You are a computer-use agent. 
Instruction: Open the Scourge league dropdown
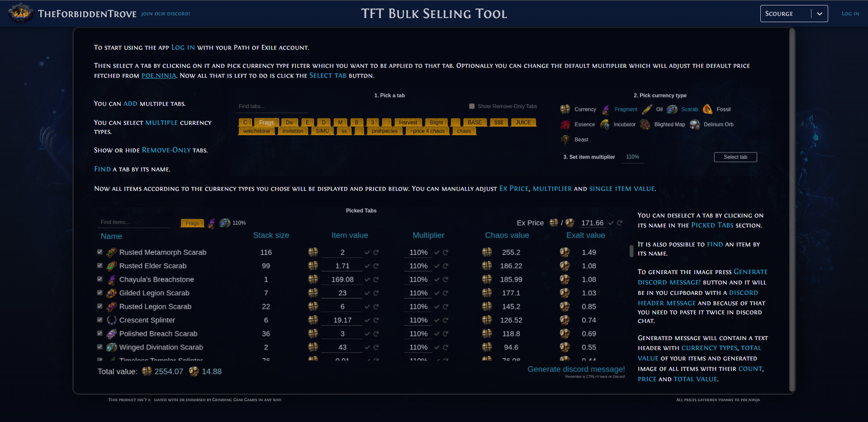(794, 14)
